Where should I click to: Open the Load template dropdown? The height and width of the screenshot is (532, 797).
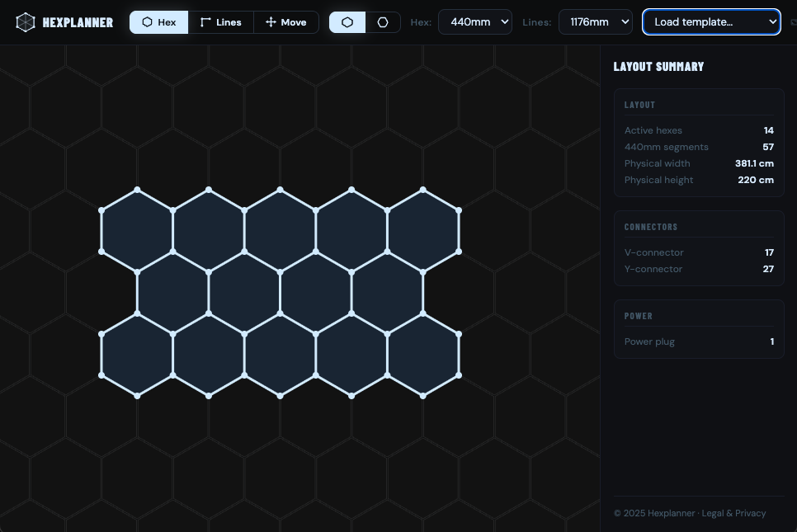coord(711,21)
